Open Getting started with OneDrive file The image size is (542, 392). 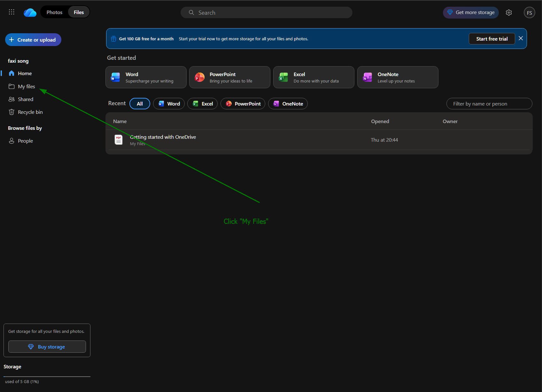[x=163, y=137]
